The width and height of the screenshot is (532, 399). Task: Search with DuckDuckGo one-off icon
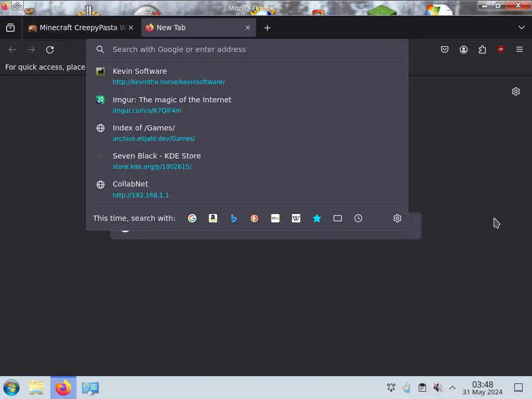click(255, 218)
